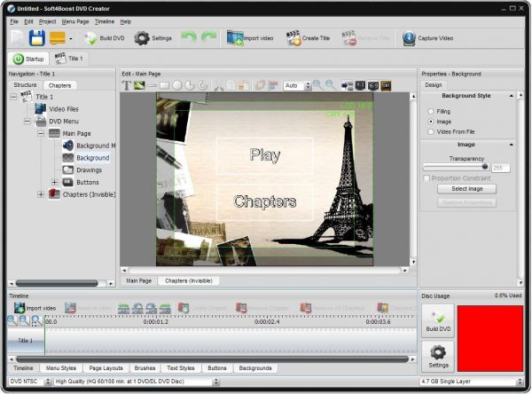Switch to the Menu Styles tab
Screen dimensions: 532x394
coord(60,367)
